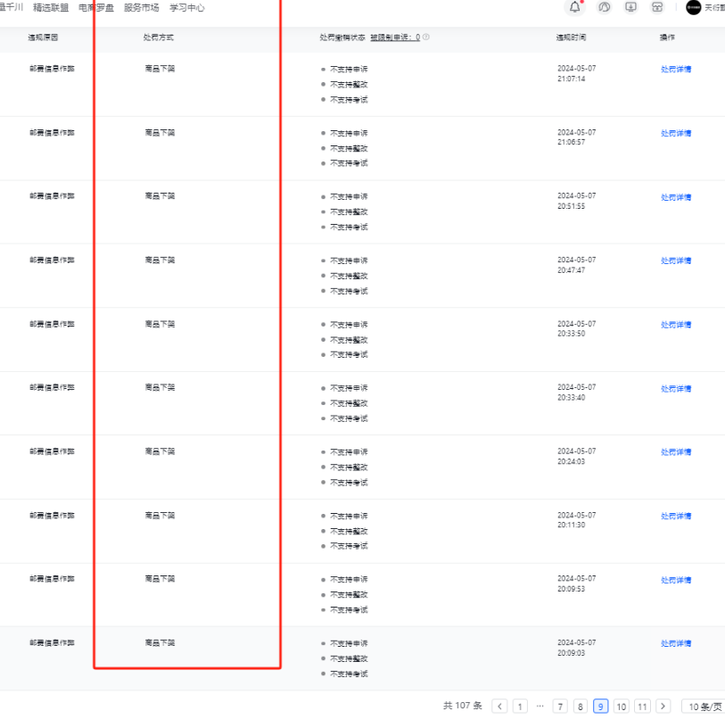Open the notification bell icon
This screenshot has height=728, width=725.
[575, 7]
